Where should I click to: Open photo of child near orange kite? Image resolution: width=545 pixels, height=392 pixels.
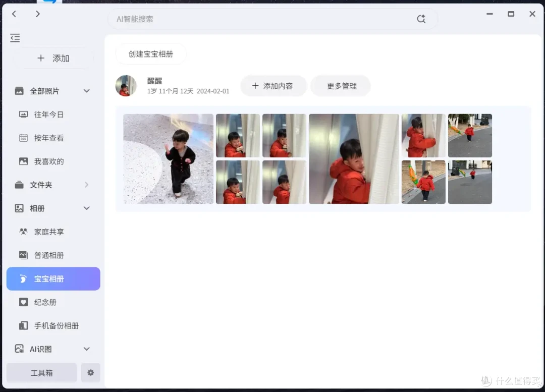[x=423, y=182]
